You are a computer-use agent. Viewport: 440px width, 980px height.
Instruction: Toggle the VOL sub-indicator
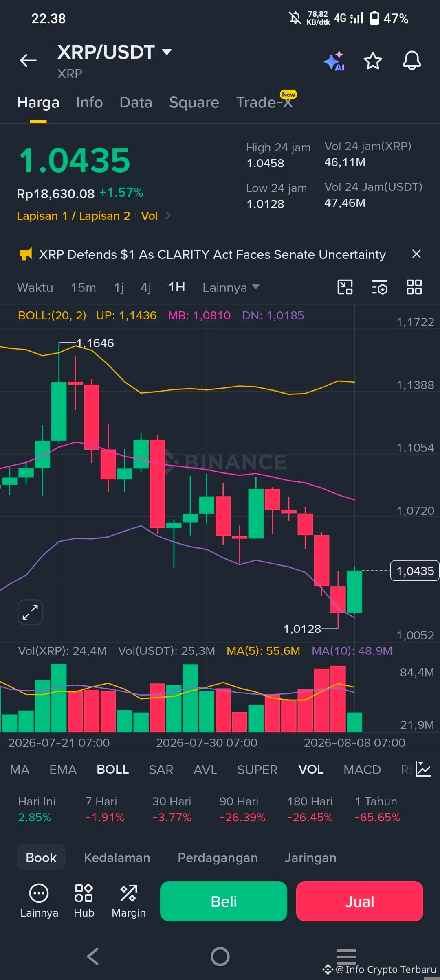[x=311, y=769]
